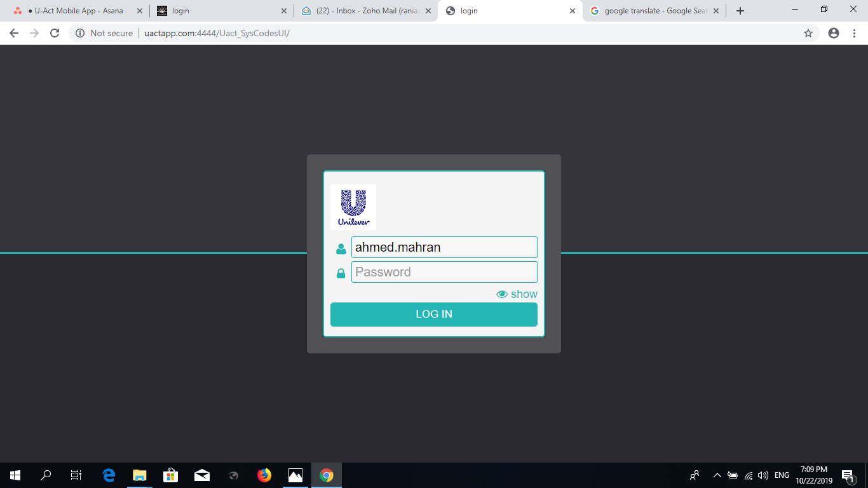Reload the current page
Image resolution: width=868 pixels, height=488 pixels.
tap(55, 33)
